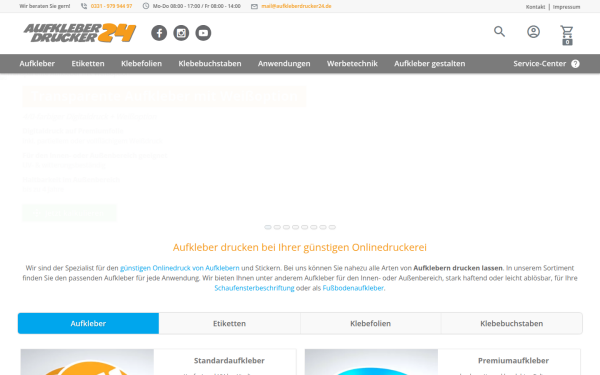This screenshot has height=375, width=600.
Task: Click the mail@aufkleberdrucker24.de email link
Action: tap(296, 6)
